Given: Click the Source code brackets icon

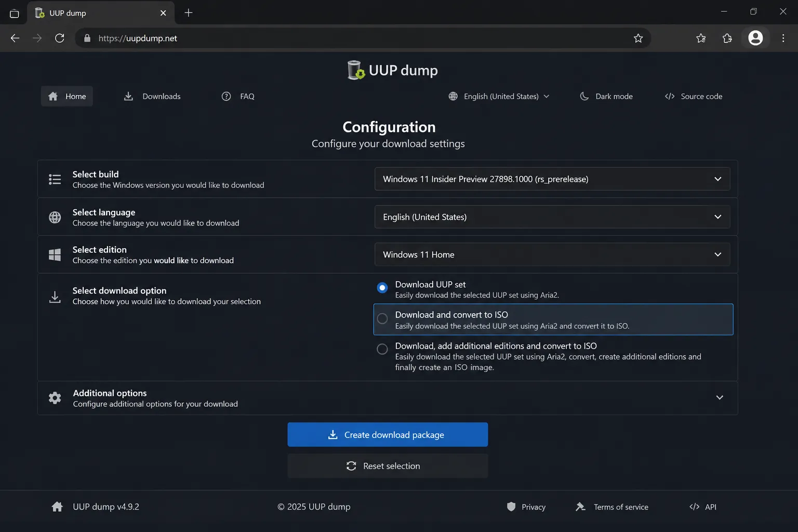Looking at the screenshot, I should (x=670, y=96).
